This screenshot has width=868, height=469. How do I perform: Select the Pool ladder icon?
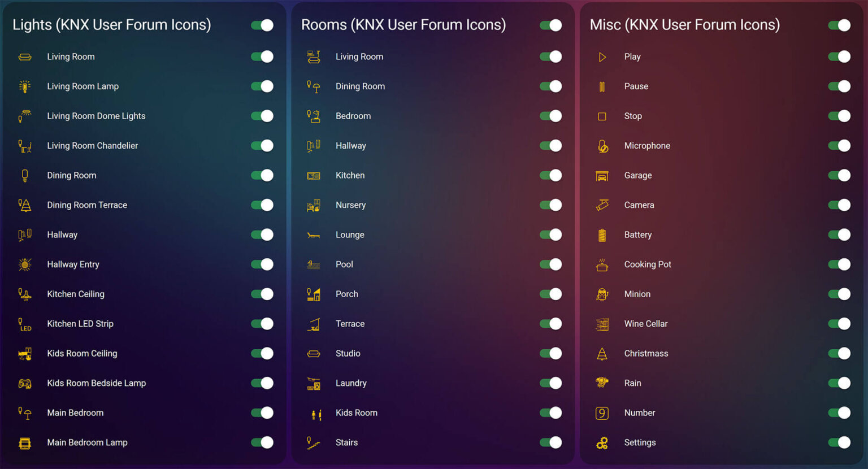pyautogui.click(x=313, y=264)
